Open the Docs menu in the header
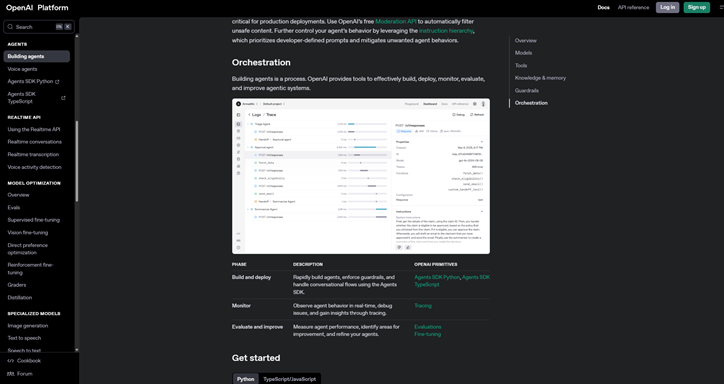Viewport: 724px width, 384px height. (x=603, y=7)
